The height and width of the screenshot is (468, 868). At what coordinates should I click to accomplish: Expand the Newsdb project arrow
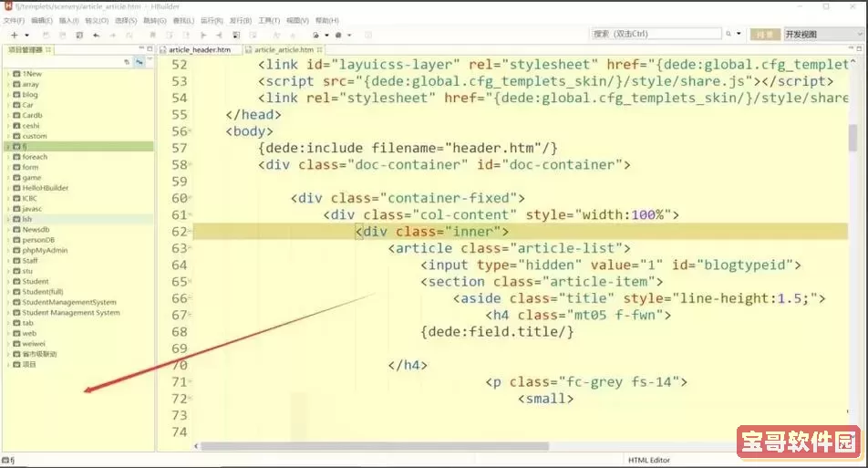(7, 230)
